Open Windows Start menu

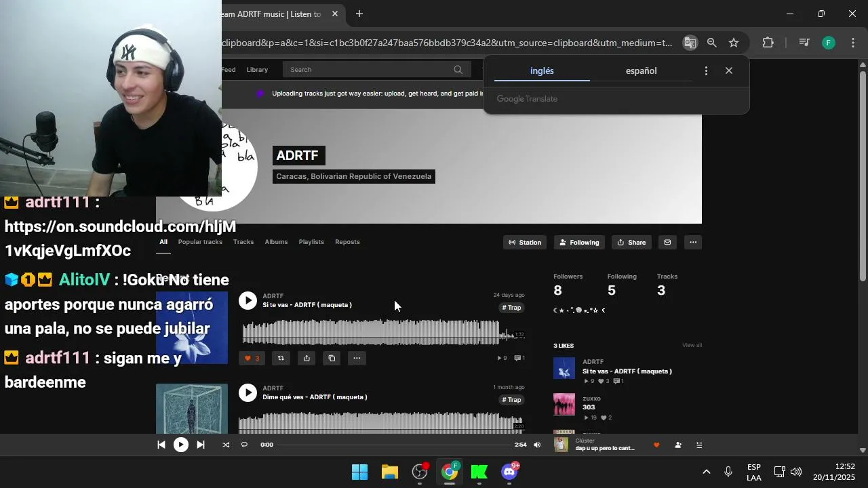click(359, 472)
